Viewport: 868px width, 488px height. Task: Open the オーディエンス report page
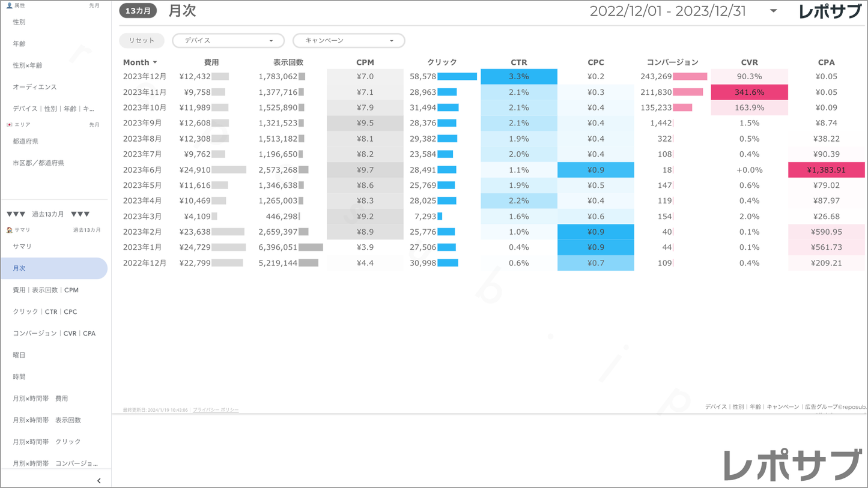[x=35, y=87]
